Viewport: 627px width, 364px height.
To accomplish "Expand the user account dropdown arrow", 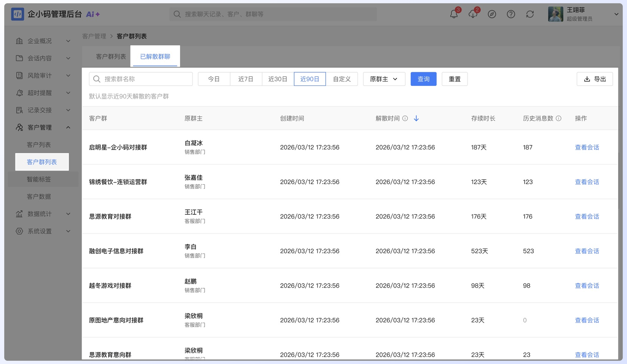I will coord(616,14).
